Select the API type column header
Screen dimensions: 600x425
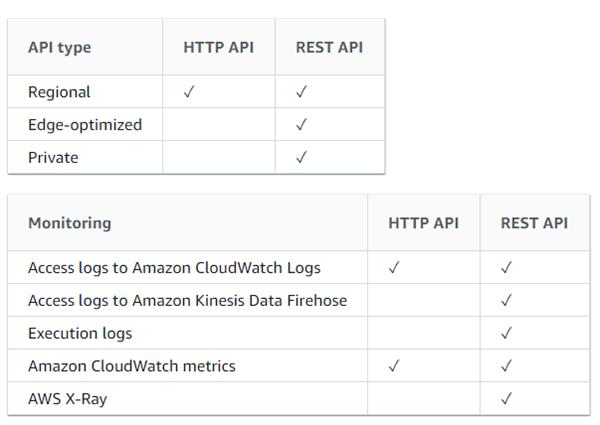click(x=59, y=47)
